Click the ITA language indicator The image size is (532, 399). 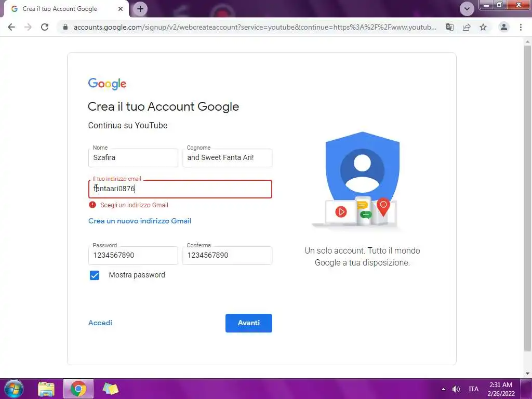coord(474,389)
